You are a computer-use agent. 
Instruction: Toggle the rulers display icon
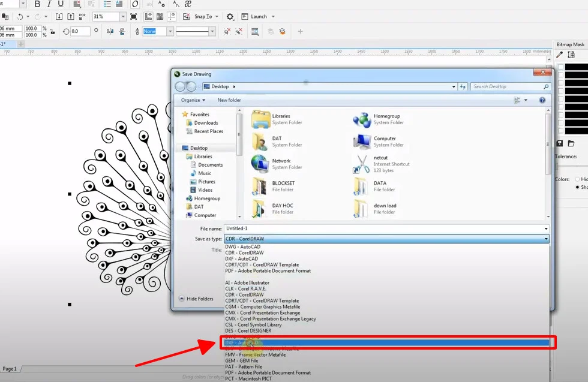148,17
